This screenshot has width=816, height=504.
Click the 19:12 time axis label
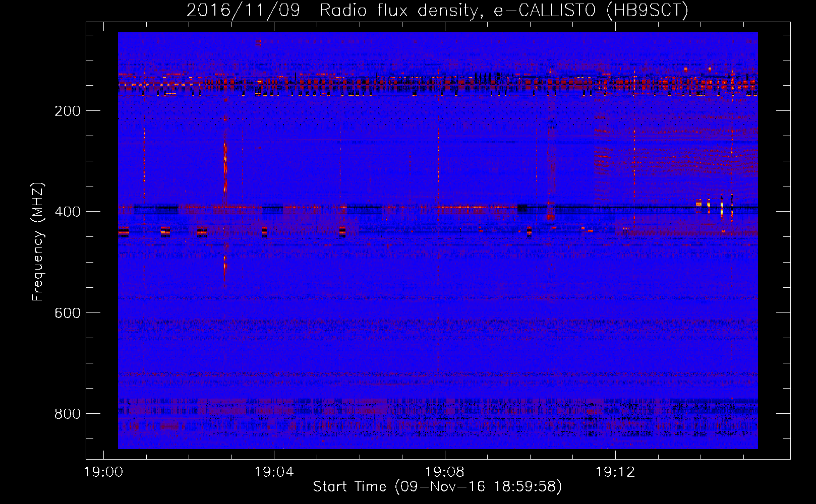pos(615,472)
